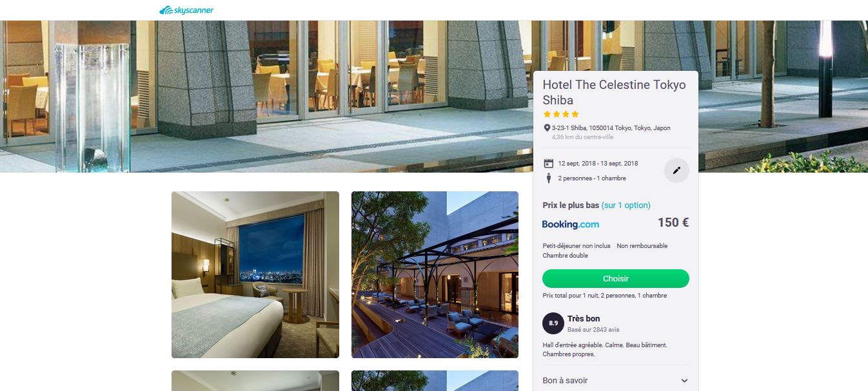This screenshot has width=868, height=391.
Task: Click the four-star rating icons
Action: click(x=561, y=114)
